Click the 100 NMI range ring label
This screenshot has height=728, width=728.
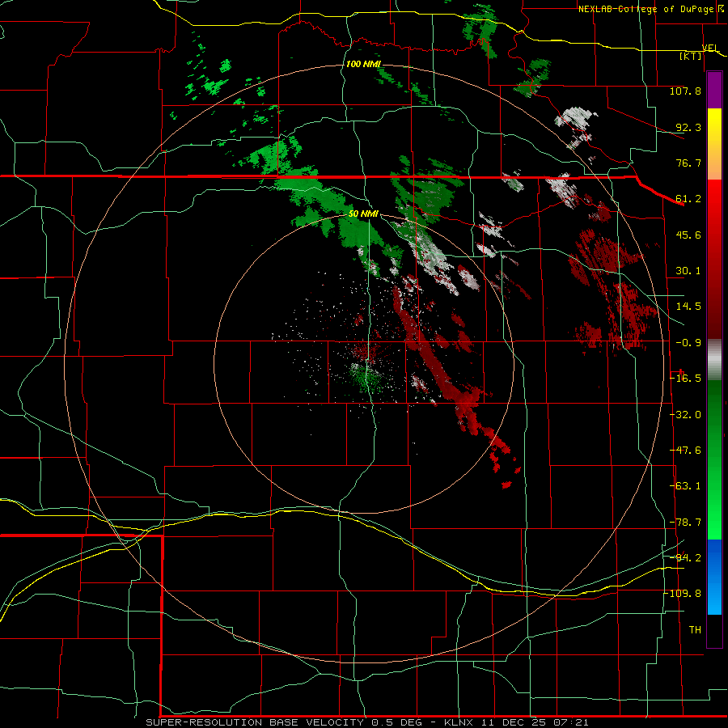(x=363, y=64)
